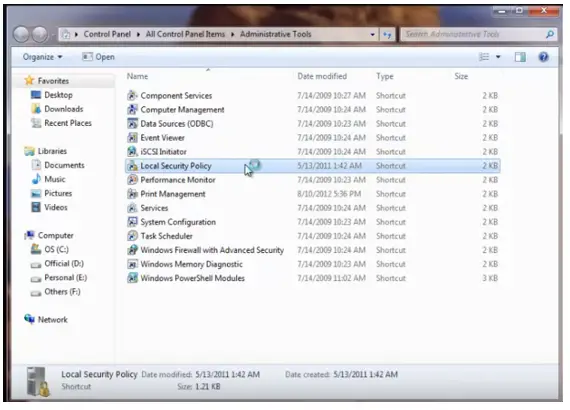570x410 pixels.
Task: Expand the arrow after All Control Panel Items
Action: click(x=232, y=34)
